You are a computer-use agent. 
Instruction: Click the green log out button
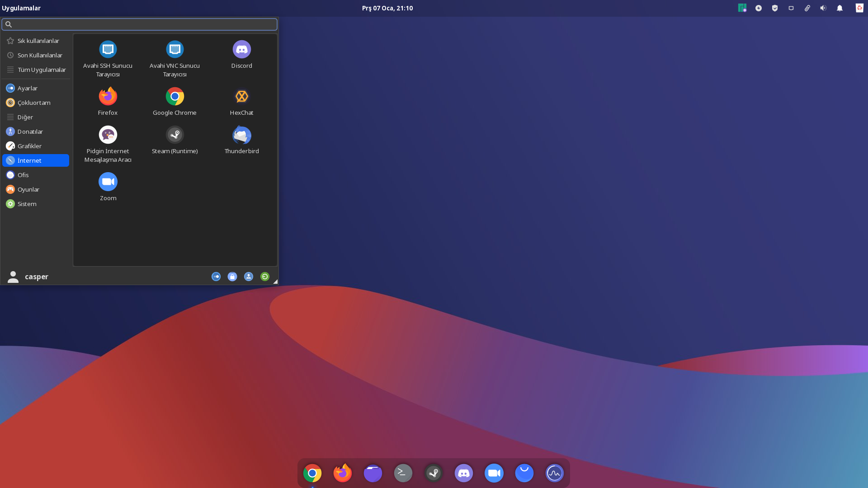pos(265,277)
